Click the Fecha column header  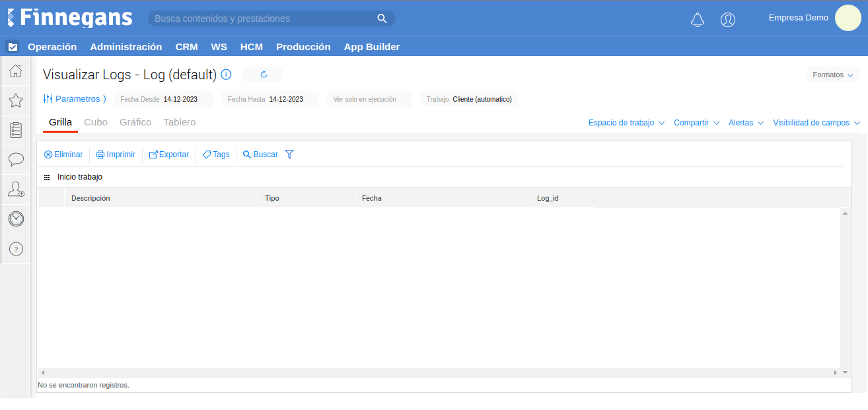click(x=442, y=198)
